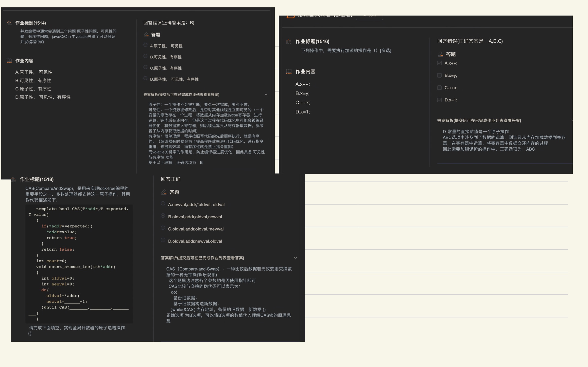Click the CAS pseudocode block
This screenshot has width=588, height=367.
[79, 263]
